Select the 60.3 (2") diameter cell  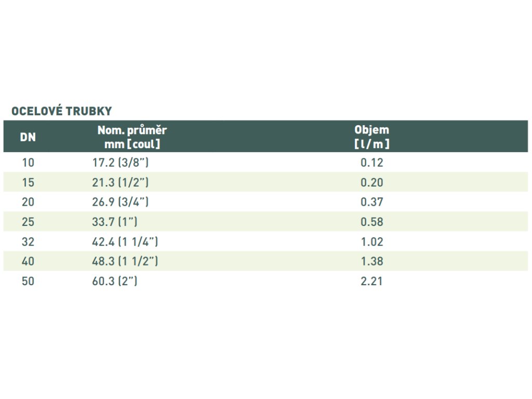click(115, 281)
